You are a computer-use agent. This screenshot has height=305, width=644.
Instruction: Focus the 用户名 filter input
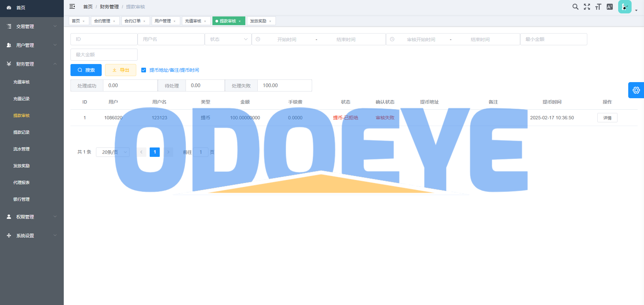point(171,39)
